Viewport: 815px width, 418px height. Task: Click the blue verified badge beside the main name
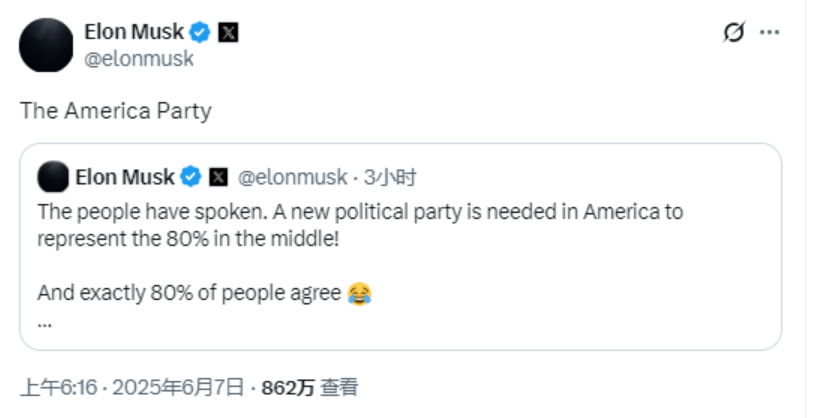coord(200,32)
